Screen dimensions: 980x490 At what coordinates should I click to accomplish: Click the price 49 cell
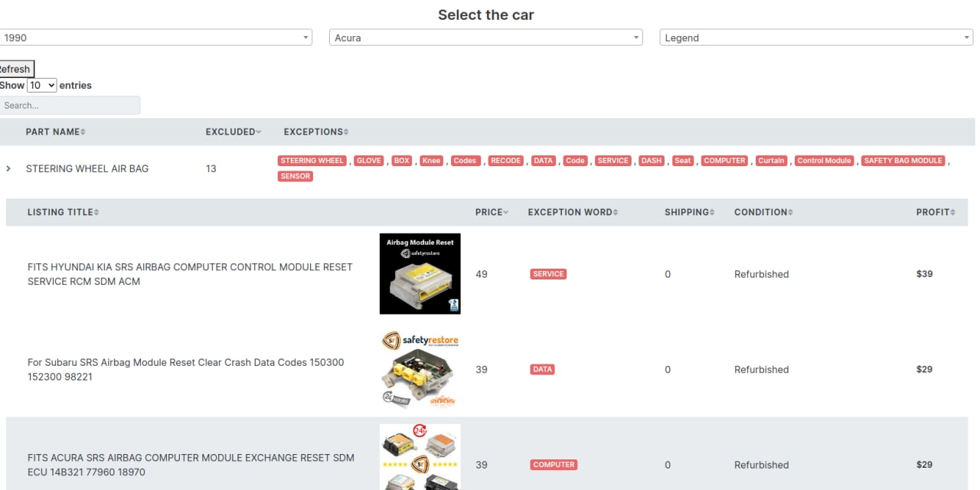[482, 274]
